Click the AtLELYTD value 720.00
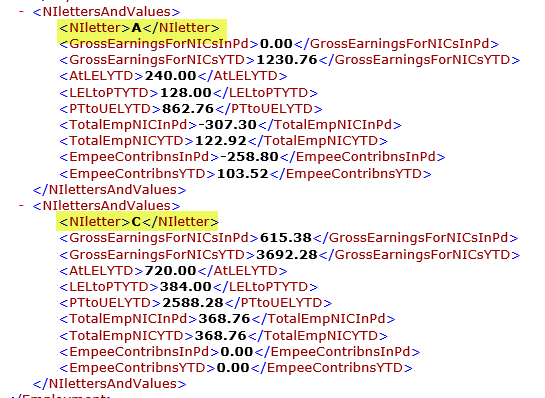This screenshot has height=398, width=545. 170,270
